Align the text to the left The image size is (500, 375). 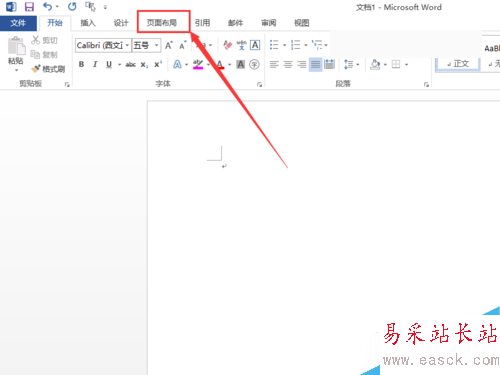[274, 64]
